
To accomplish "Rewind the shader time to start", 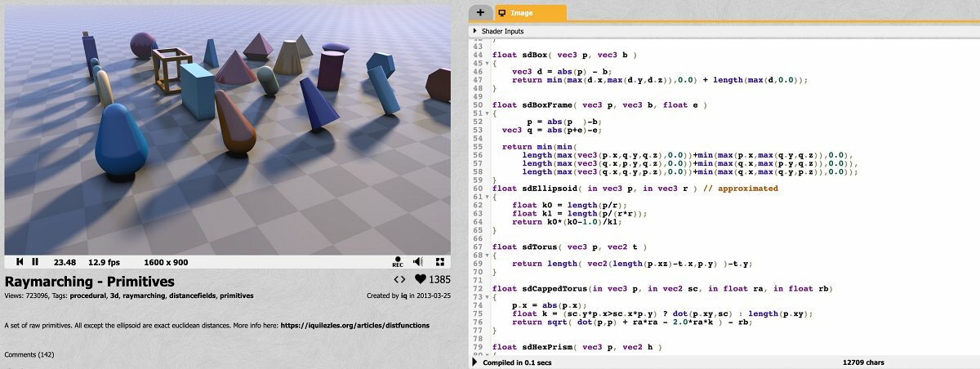I will point(20,262).
